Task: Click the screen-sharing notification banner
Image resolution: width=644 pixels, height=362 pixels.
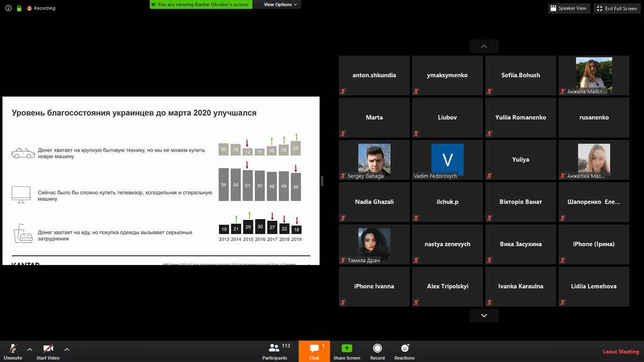Action: click(x=201, y=5)
